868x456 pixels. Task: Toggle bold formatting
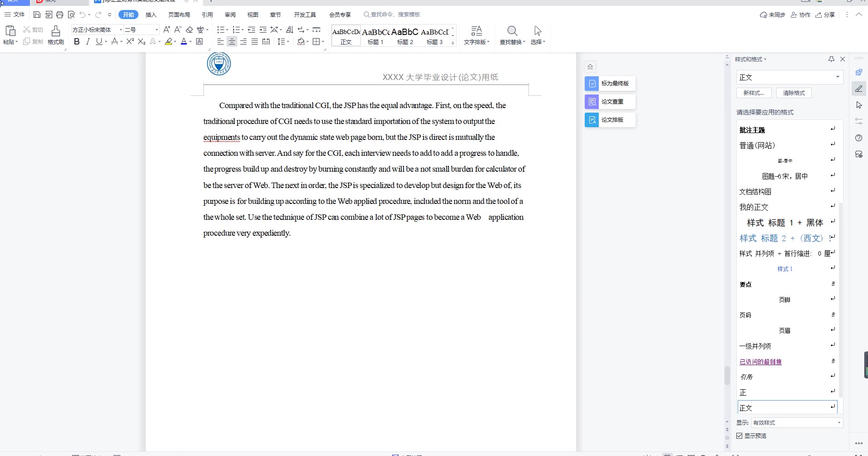coord(77,41)
